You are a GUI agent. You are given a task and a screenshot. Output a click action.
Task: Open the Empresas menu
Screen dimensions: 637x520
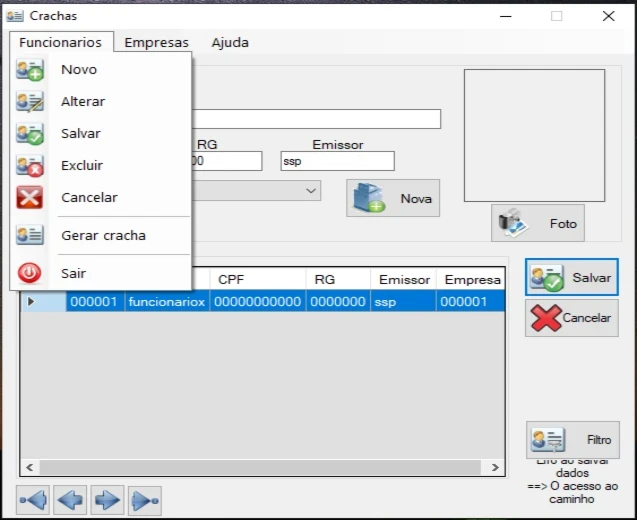coord(156,43)
